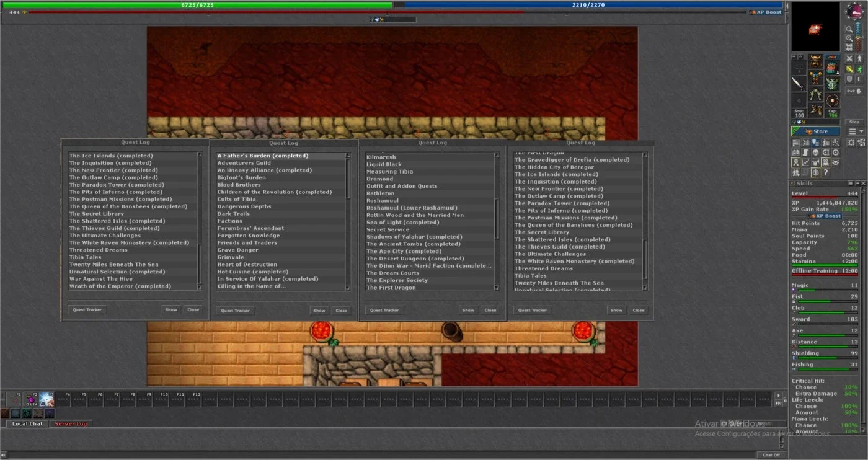Click the chat speaker icon
Image resolution: width=868 pixels, height=460 pixels.
(x=4, y=455)
